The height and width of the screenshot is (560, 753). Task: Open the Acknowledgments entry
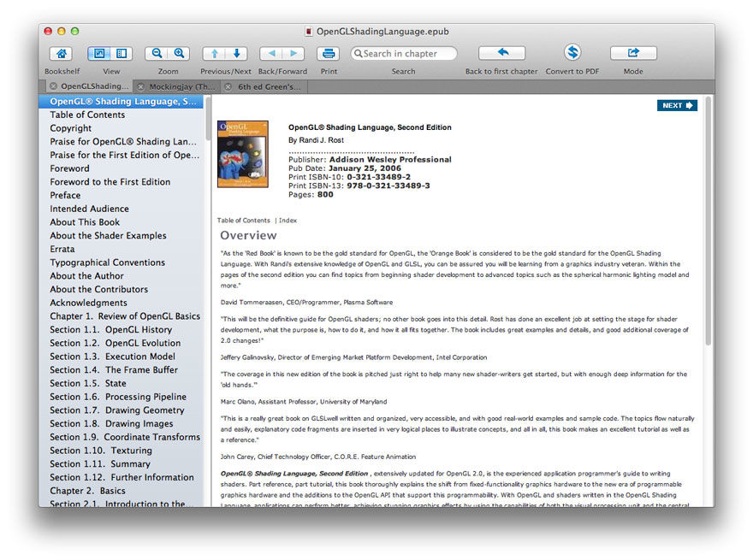(121, 303)
